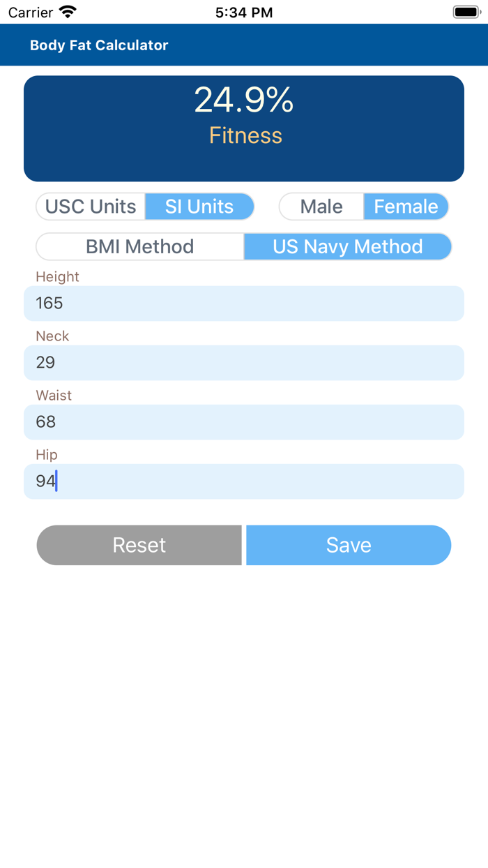Switch gender to Female
The width and height of the screenshot is (488, 868).
tap(406, 206)
